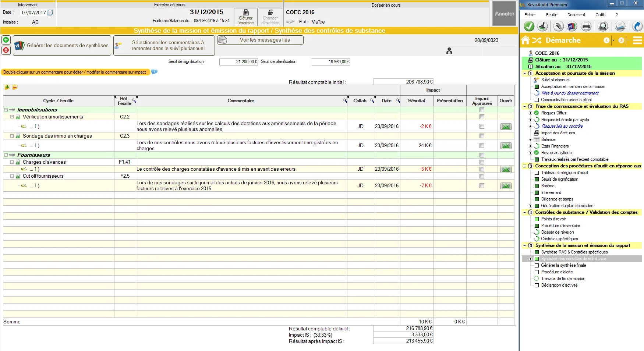Image resolution: width=644 pixels, height=351 pixels.
Task: Collapse Vérification amortissements sheet row
Action: point(12,117)
